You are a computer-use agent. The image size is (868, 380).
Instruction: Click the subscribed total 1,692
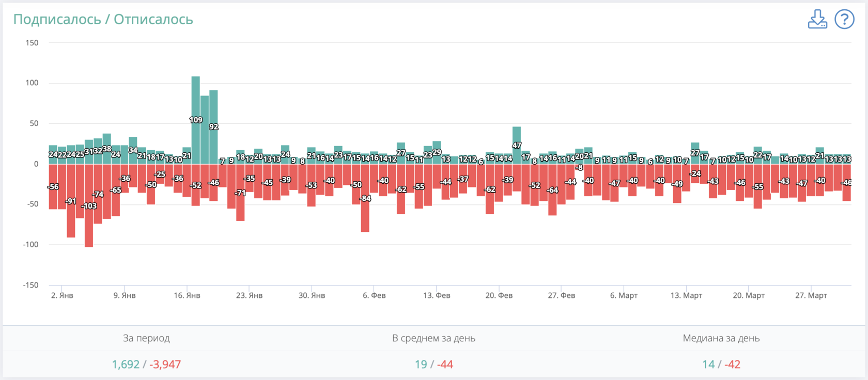tap(126, 365)
